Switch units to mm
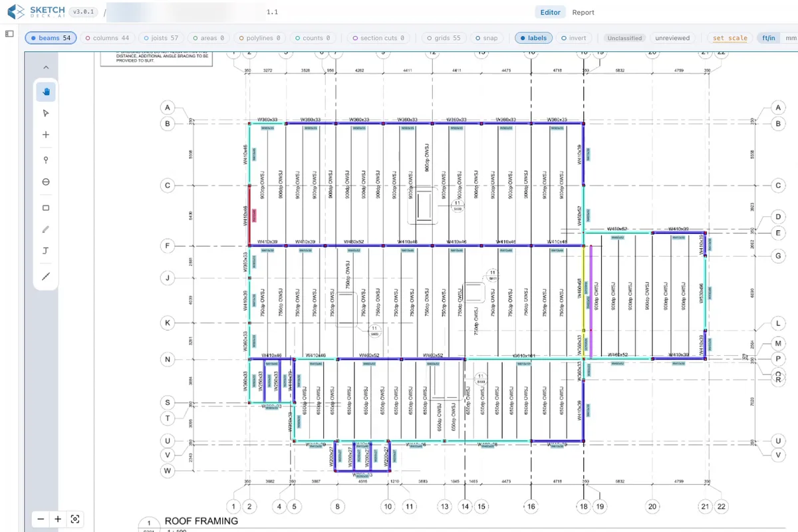Viewport: 798px width, 532px height. pos(790,38)
